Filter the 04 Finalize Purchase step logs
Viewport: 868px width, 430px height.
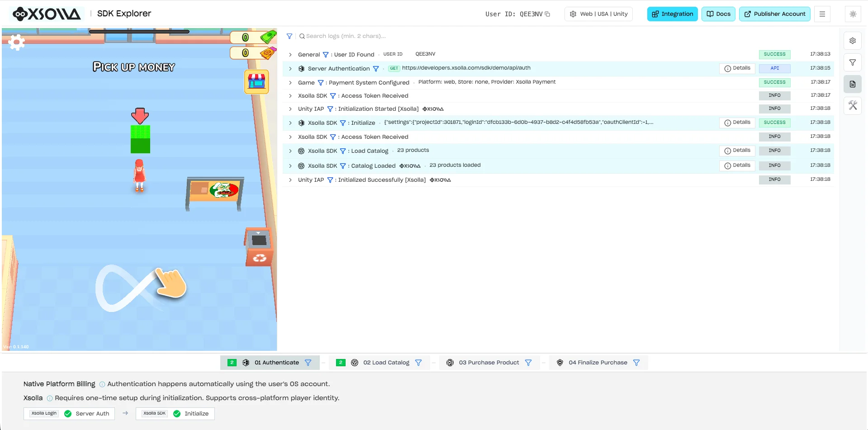pyautogui.click(x=636, y=363)
